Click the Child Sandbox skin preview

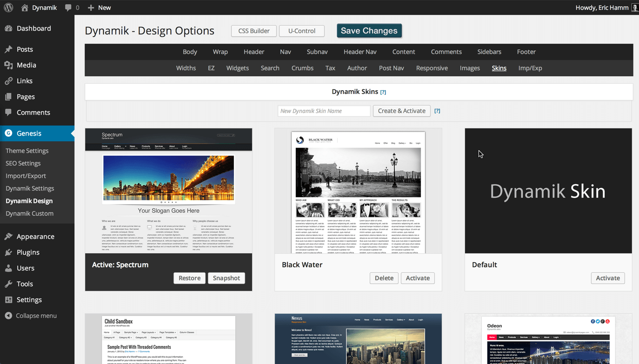(169, 339)
